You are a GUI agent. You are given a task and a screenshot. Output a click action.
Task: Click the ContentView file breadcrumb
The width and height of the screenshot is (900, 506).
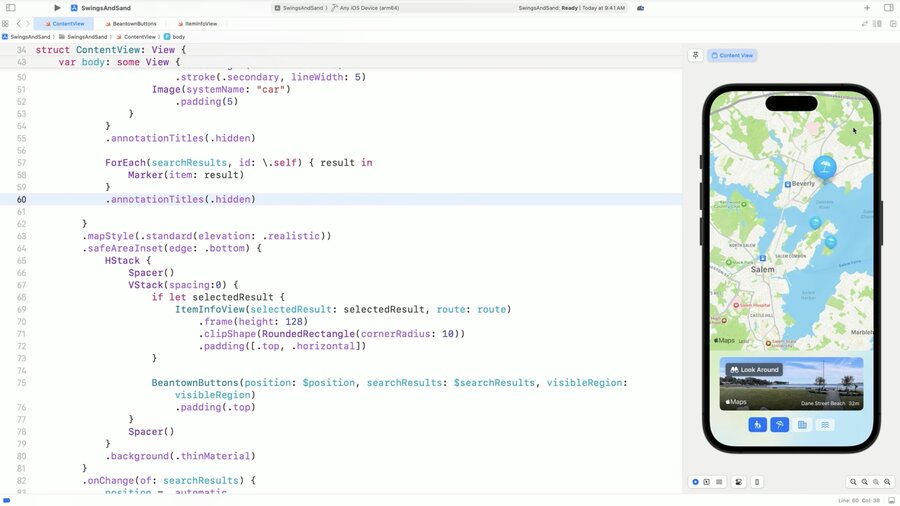point(135,37)
